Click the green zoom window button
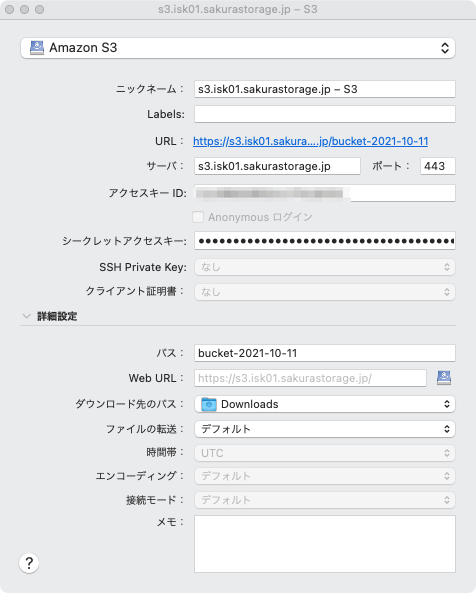 (x=39, y=9)
